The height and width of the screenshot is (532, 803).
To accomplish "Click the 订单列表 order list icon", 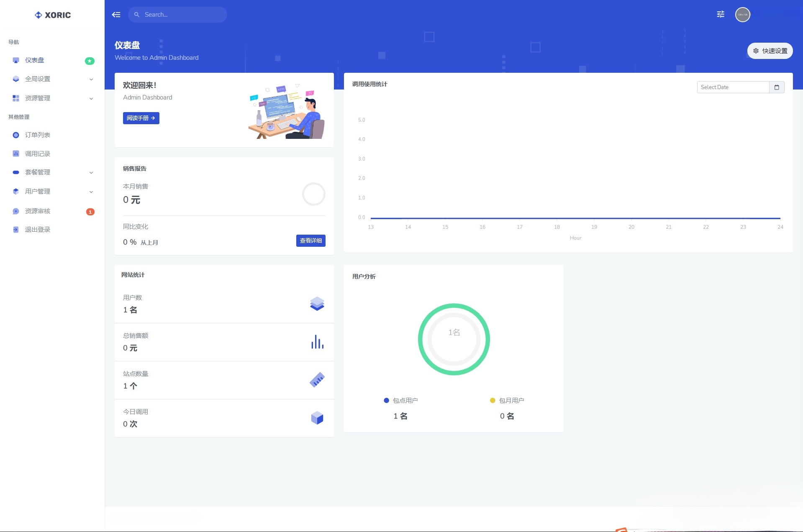I will [x=15, y=135].
